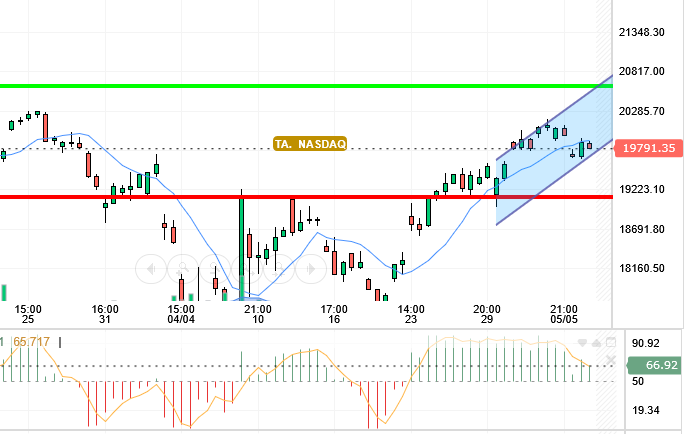The image size is (687, 434).
Task: Move indicator pane up with the up arrow
Action: 596,343
